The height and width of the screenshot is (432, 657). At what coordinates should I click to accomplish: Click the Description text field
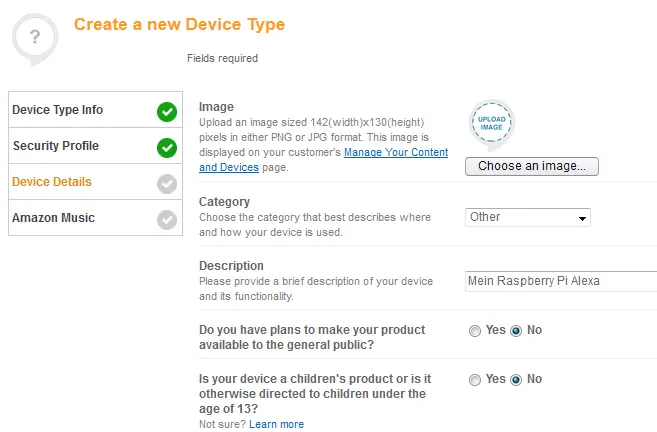point(561,281)
